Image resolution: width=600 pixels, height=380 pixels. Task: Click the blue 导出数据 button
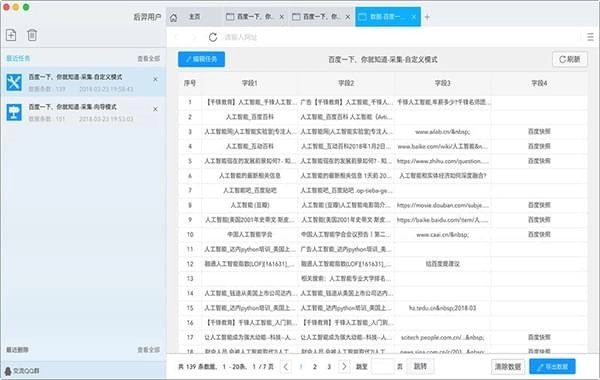552,367
